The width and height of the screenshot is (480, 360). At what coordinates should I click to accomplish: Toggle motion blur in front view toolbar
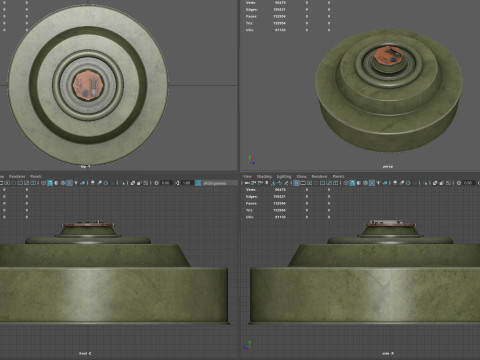pyautogui.click(x=99, y=183)
